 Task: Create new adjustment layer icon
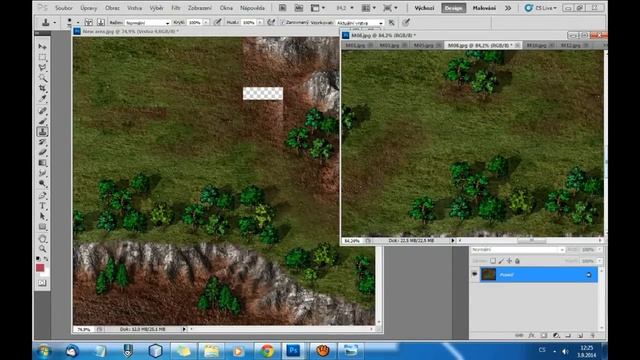556,335
